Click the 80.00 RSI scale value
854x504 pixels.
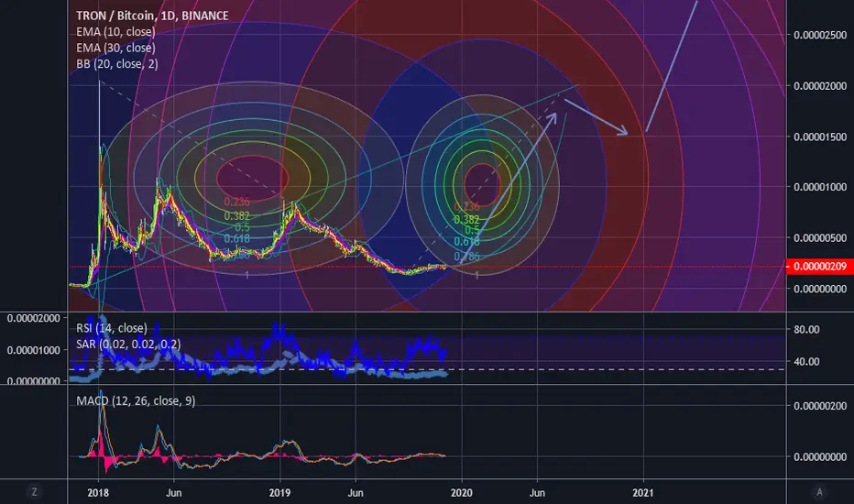[x=806, y=329]
